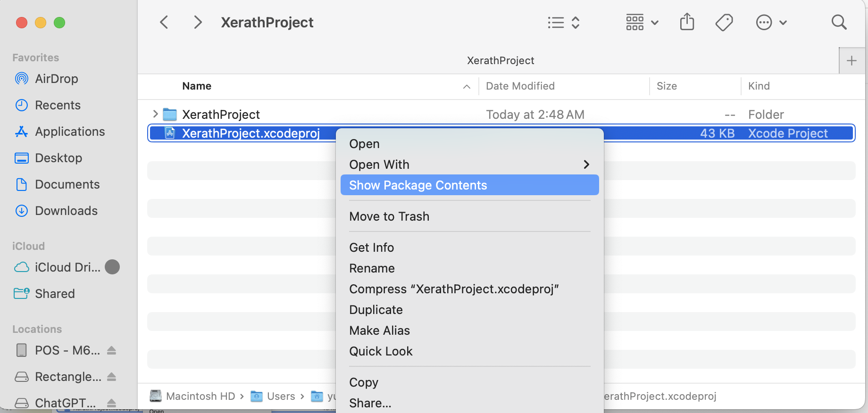
Task: Click the Edit Tags icon
Action: [724, 22]
